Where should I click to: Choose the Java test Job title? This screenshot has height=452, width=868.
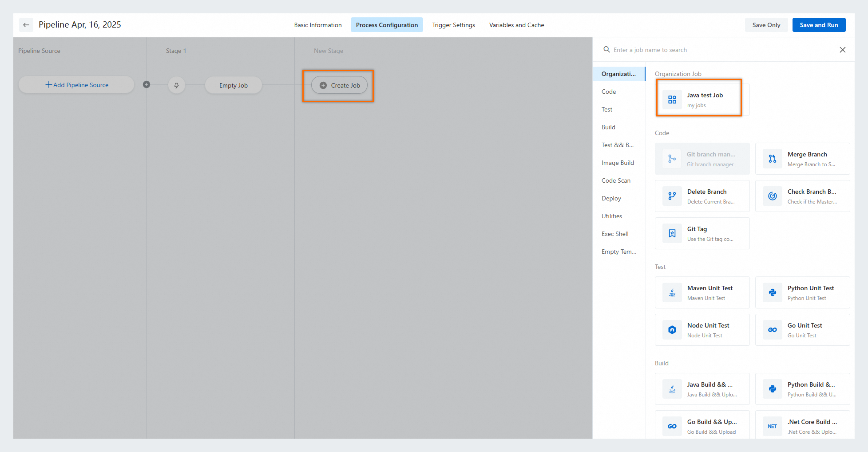click(705, 95)
